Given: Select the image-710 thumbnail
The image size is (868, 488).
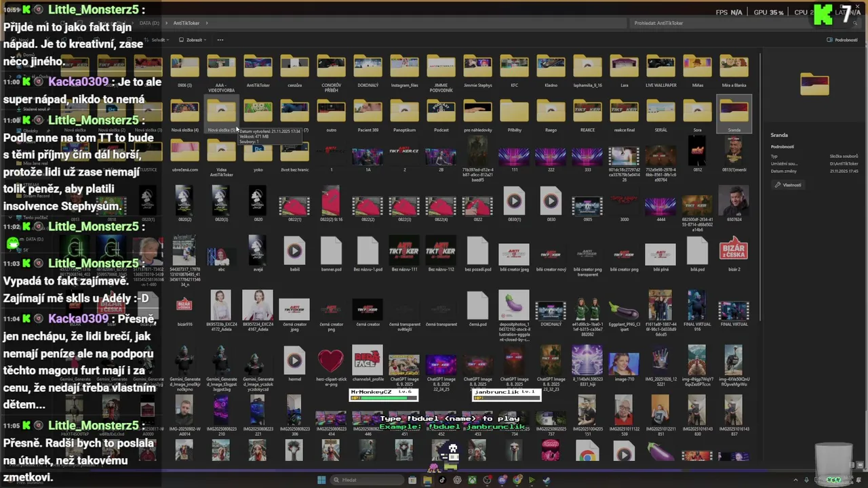Looking at the screenshot, I should (624, 365).
